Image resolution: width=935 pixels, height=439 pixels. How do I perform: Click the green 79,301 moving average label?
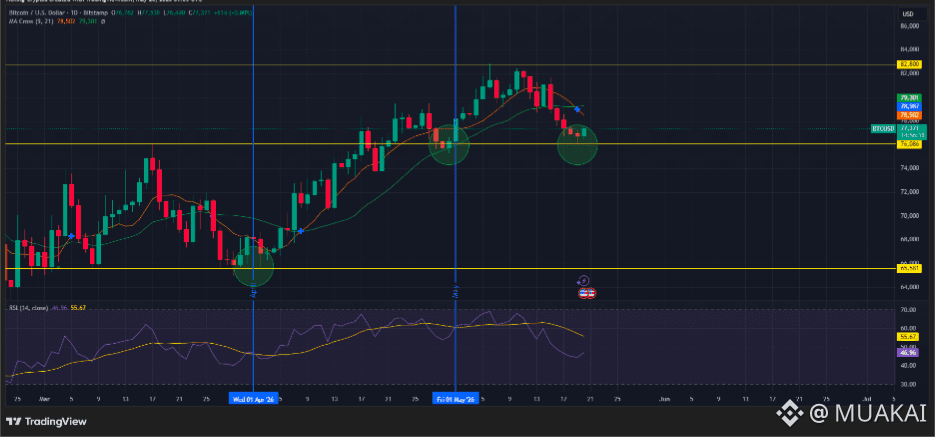tap(909, 98)
